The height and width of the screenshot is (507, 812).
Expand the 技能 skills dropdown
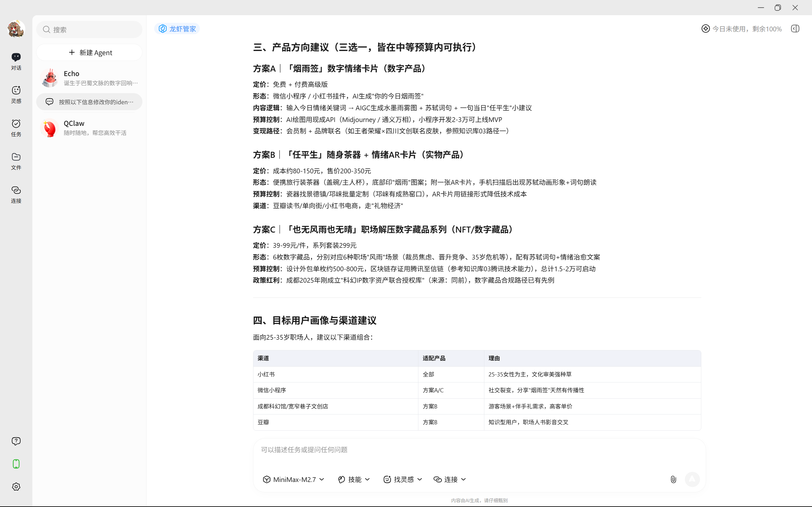pos(353,479)
